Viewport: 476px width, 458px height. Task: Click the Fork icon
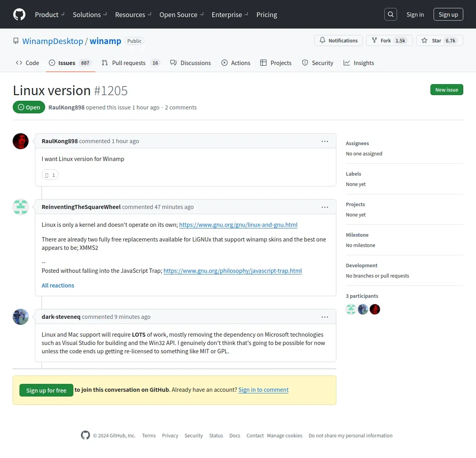point(374,40)
